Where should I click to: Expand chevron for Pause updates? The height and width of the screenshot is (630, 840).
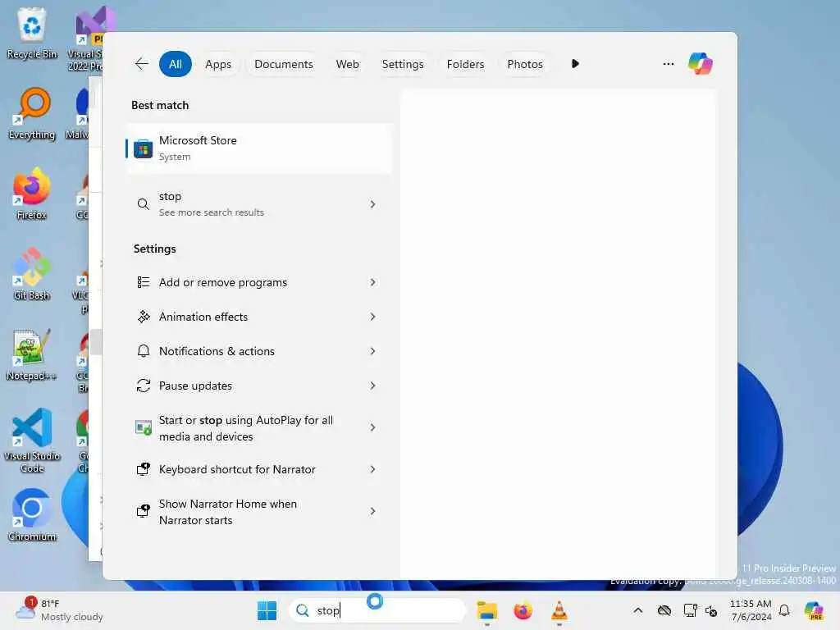[373, 386]
